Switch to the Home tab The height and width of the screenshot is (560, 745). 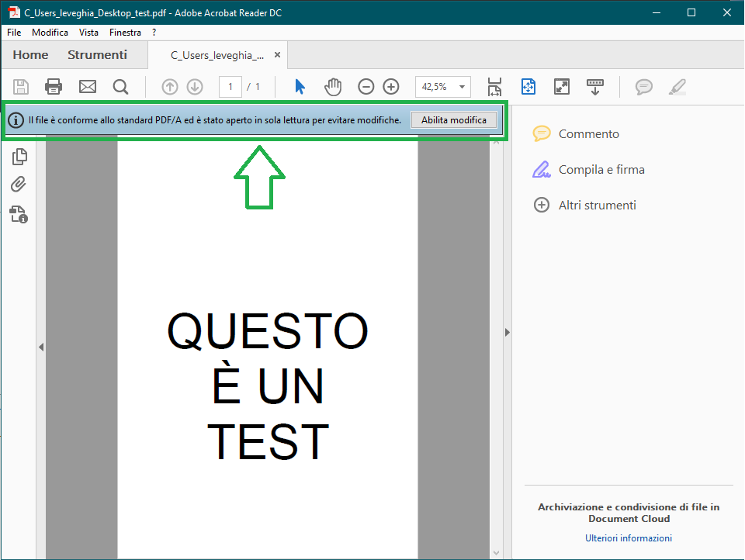(x=30, y=55)
